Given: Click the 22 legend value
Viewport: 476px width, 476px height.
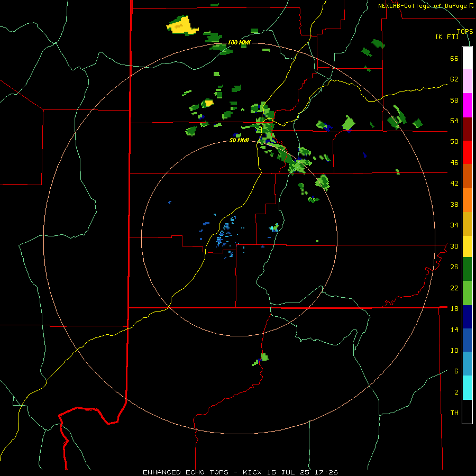Looking at the screenshot, I should 454,288.
